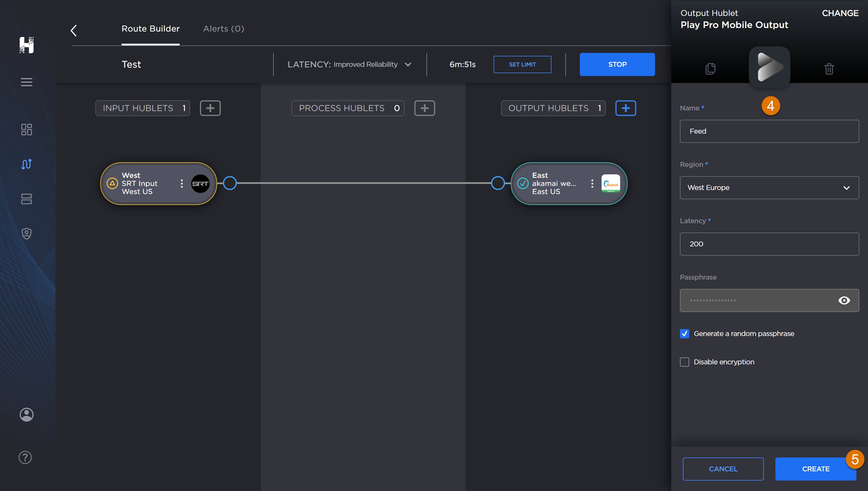The width and height of the screenshot is (868, 491).
Task: Delete the Play Pro Mobile Output hublet
Action: click(x=829, y=69)
